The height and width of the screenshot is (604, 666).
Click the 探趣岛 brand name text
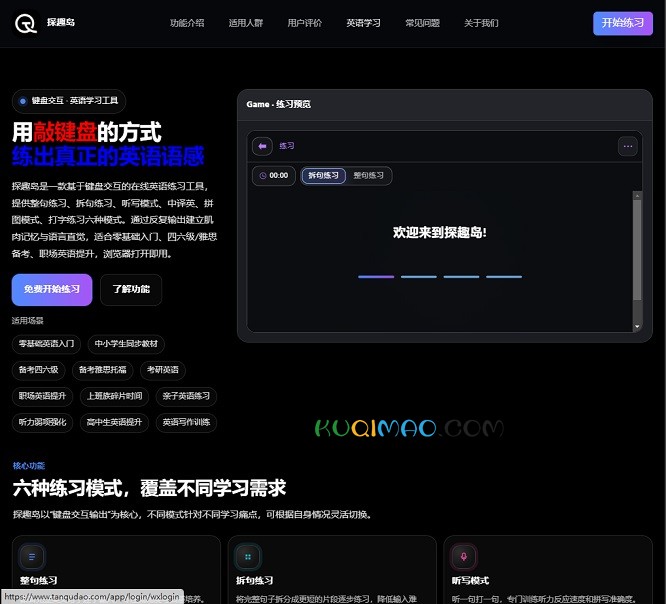pos(61,22)
